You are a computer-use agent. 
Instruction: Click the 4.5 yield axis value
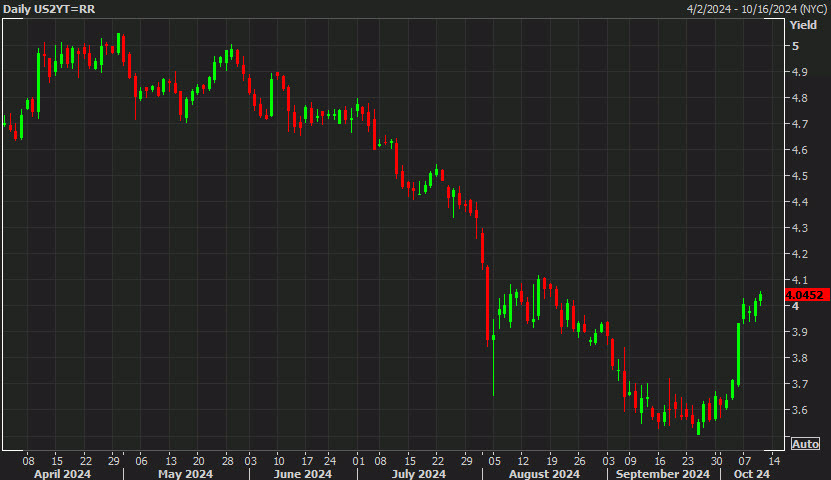point(799,176)
